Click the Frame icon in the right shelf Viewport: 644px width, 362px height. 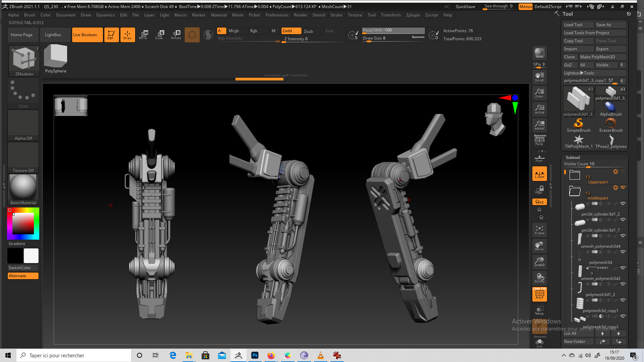tap(539, 230)
